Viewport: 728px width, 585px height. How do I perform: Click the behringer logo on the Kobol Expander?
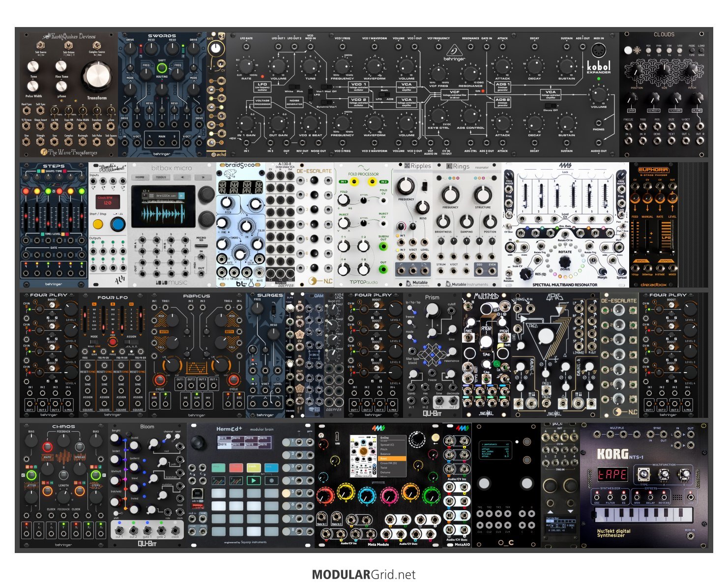[454, 52]
